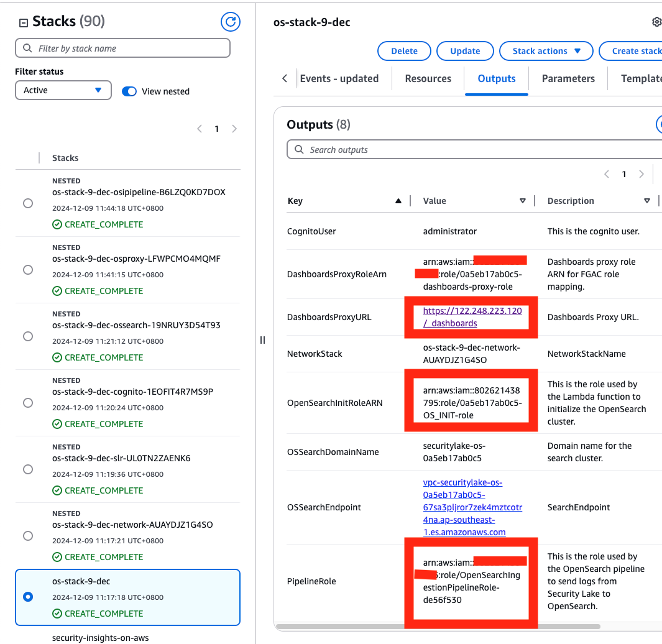The width and height of the screenshot is (662, 644).
Task: Click the Key column header
Action: tap(295, 201)
